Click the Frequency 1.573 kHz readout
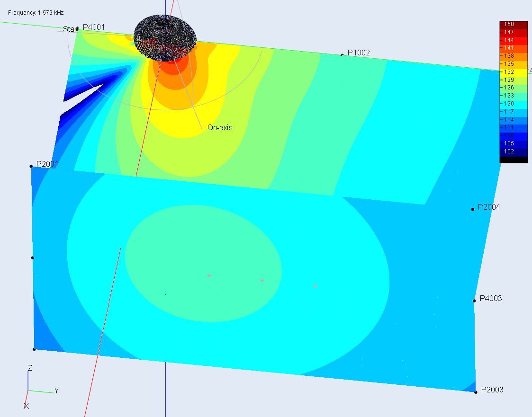The width and height of the screenshot is (532, 417). tap(36, 12)
